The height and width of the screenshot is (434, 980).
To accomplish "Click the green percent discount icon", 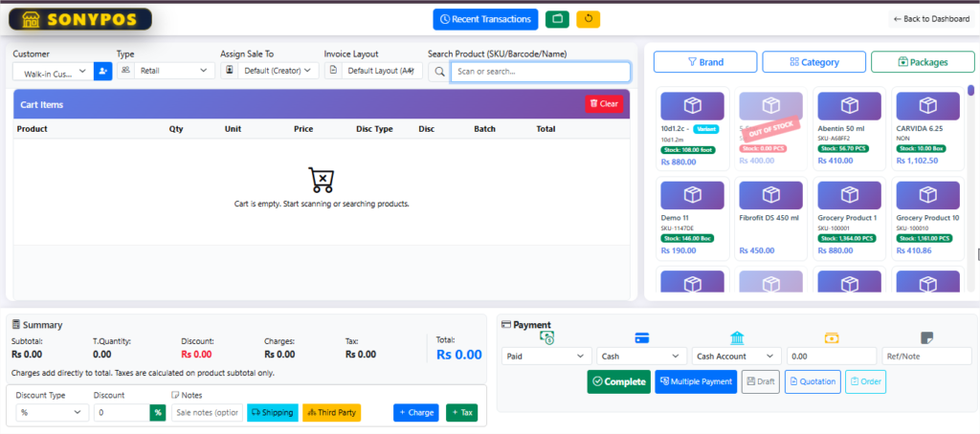I will click(157, 412).
